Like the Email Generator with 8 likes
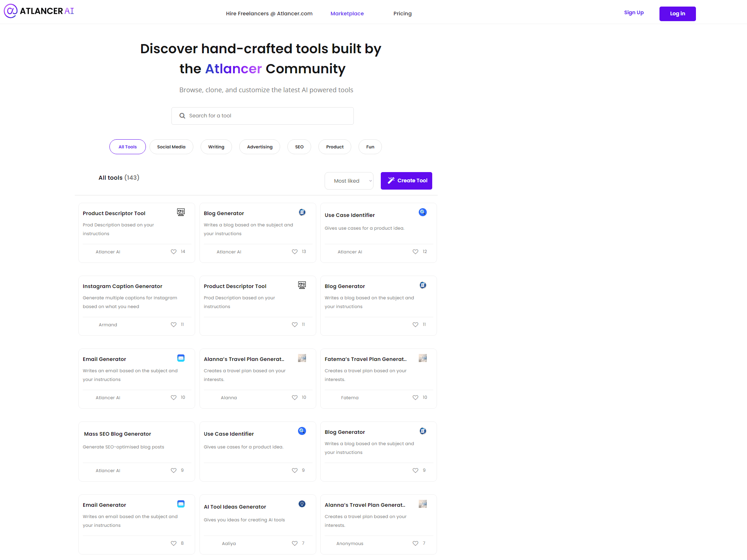The width and height of the screenshot is (747, 560). [x=174, y=544]
